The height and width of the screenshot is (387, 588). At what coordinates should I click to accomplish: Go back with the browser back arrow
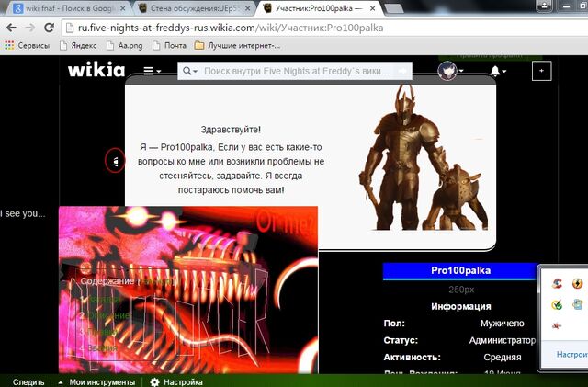tap(11, 28)
